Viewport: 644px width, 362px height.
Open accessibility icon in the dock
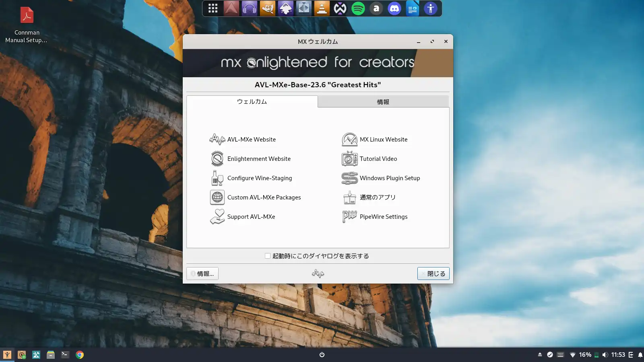tap(430, 8)
